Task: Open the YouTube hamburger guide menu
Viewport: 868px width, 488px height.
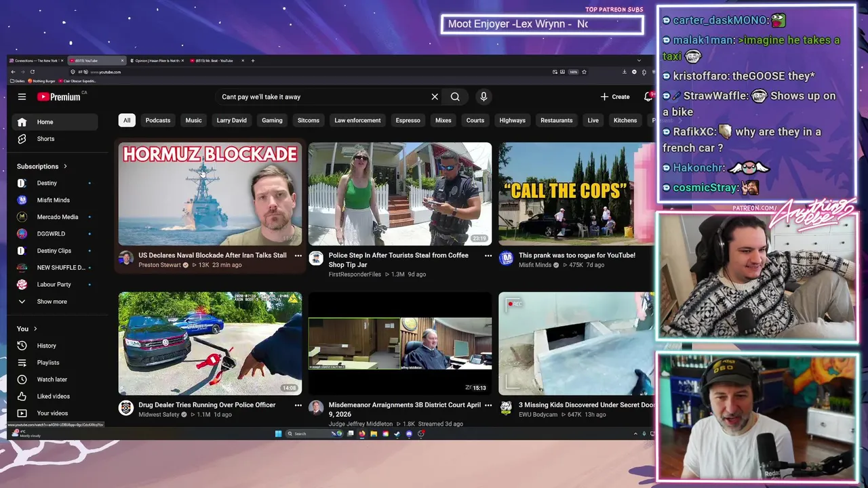Action: pyautogui.click(x=22, y=97)
